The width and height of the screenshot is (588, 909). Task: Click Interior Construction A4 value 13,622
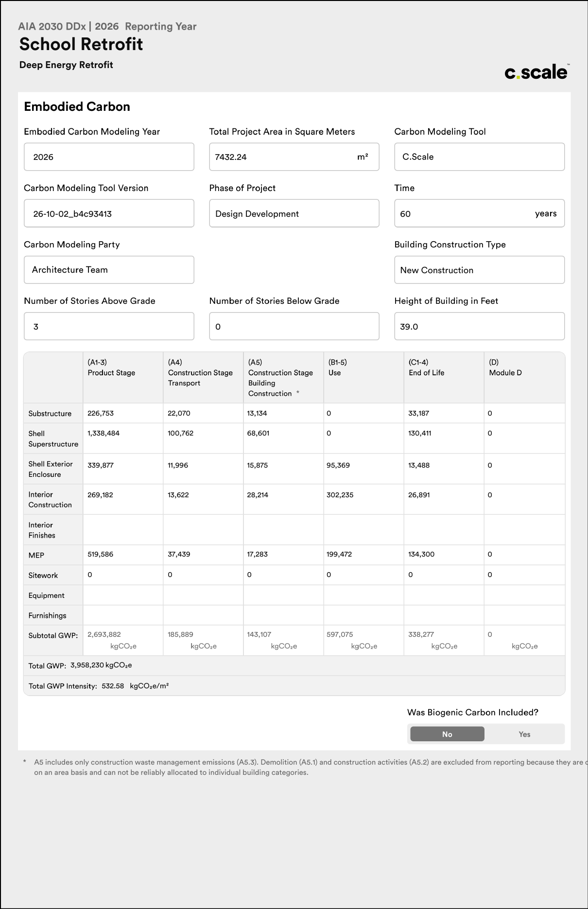point(178,495)
